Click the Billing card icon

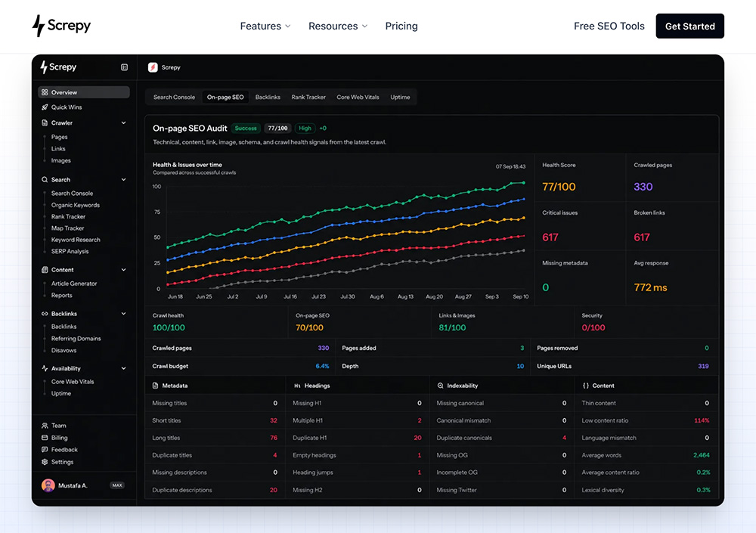coord(45,438)
